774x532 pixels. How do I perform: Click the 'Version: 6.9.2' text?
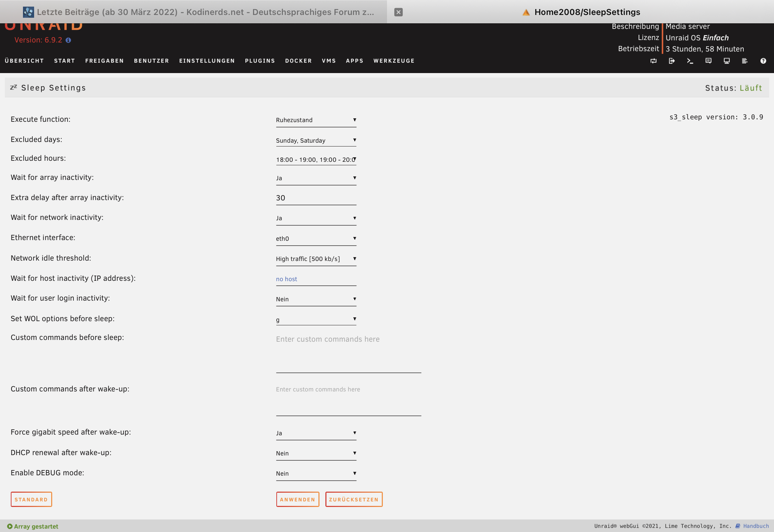[38, 40]
